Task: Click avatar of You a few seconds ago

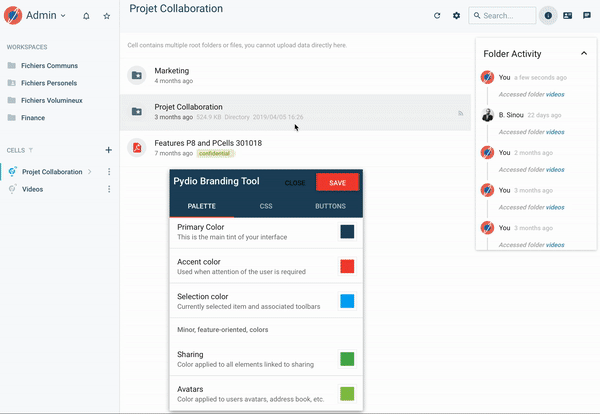Action: pos(488,77)
